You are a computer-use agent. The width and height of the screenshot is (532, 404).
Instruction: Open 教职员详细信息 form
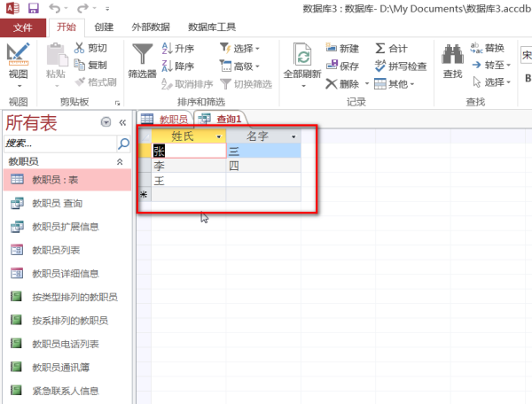pyautogui.click(x=67, y=274)
